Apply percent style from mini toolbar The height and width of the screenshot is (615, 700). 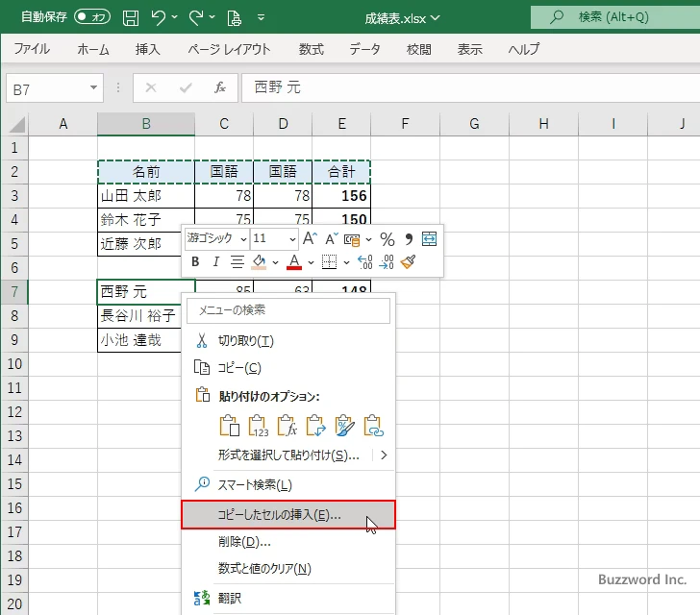(x=387, y=239)
